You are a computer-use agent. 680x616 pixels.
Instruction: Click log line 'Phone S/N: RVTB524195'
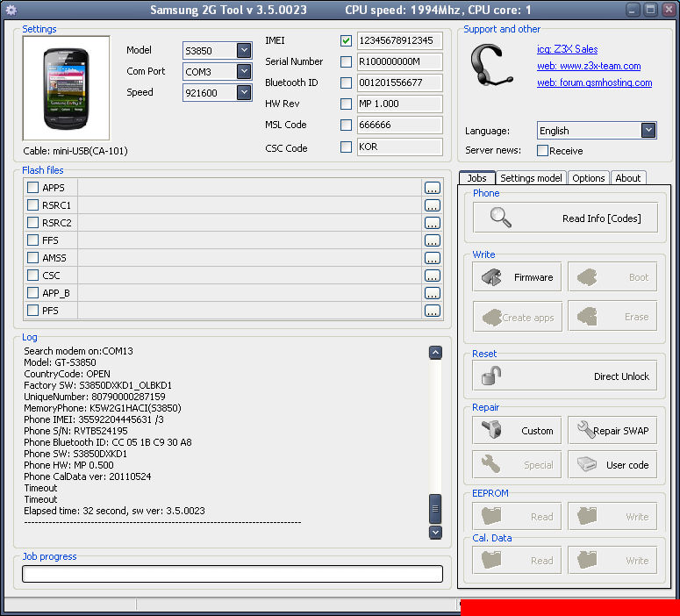[75, 431]
